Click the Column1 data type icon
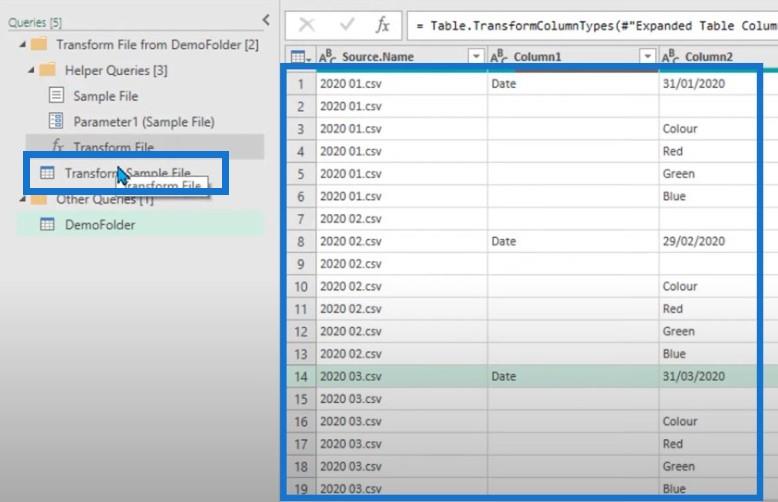This screenshot has height=502, width=778. coord(499,57)
